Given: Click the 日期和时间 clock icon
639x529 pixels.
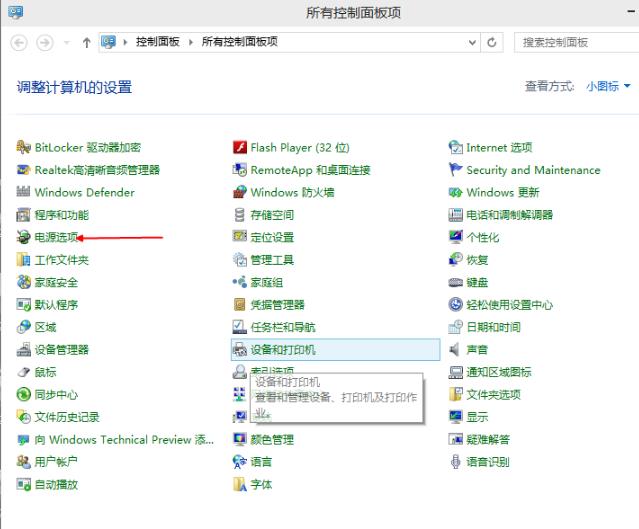Looking at the screenshot, I should (x=456, y=327).
